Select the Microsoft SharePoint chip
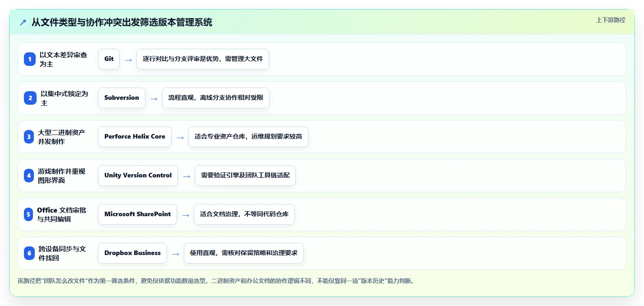644x306 pixels. point(137,214)
